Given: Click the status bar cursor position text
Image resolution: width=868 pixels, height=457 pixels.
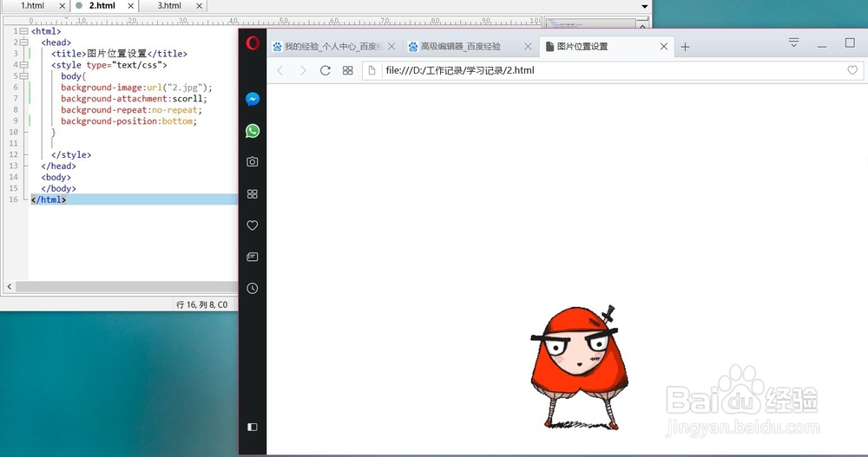Looking at the screenshot, I should point(201,304).
